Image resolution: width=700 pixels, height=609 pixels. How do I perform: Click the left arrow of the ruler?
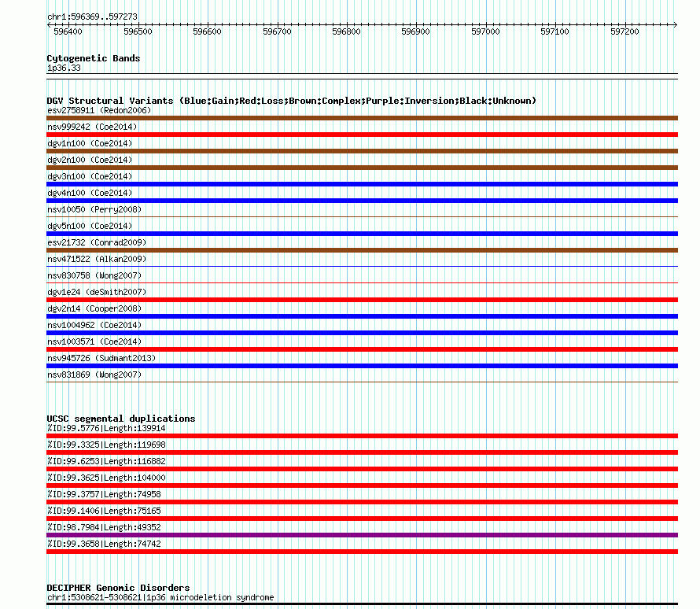49,24
